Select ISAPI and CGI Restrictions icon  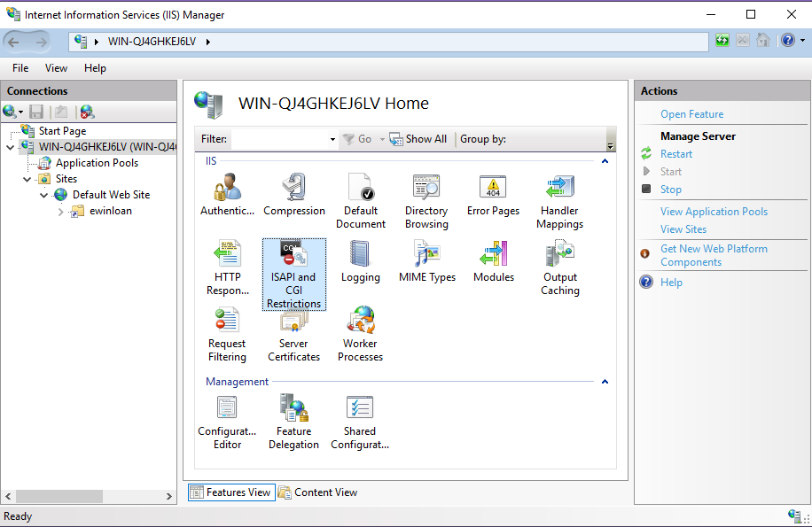(294, 274)
